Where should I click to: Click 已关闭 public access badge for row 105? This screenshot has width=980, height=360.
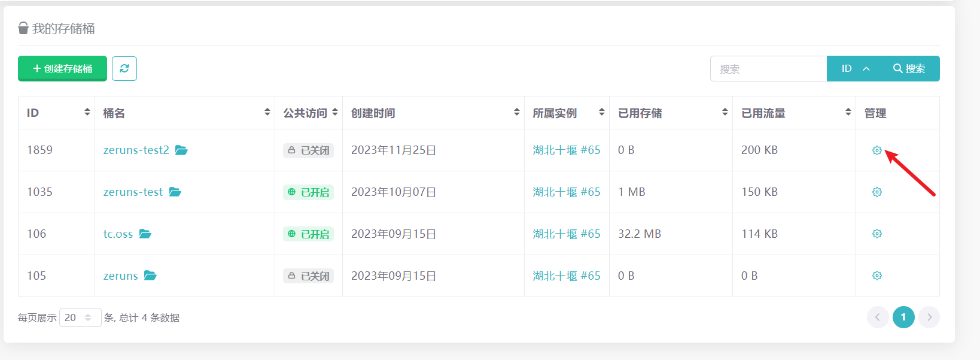(308, 276)
